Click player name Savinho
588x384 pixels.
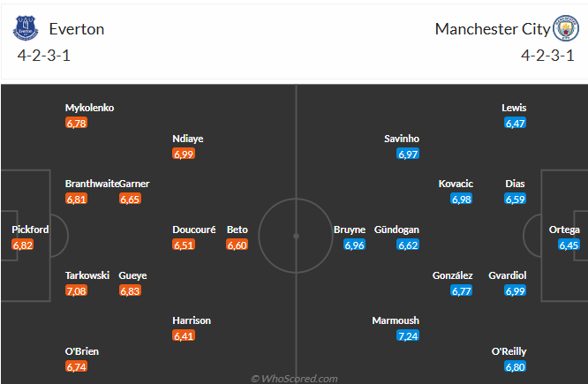tap(402, 139)
